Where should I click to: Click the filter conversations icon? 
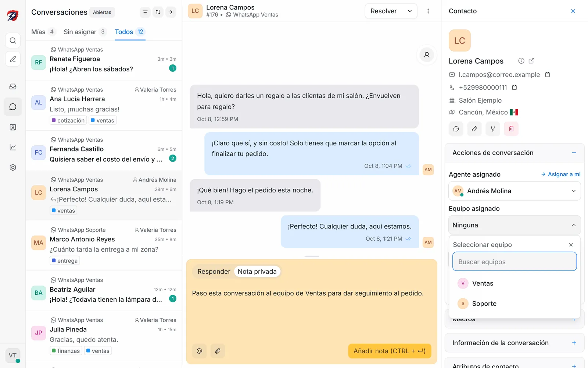coord(145,12)
